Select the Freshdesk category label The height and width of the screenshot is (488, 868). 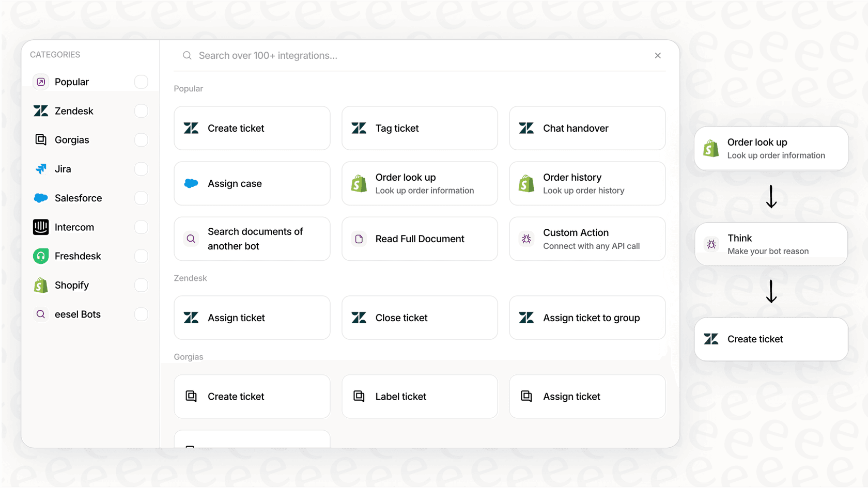point(78,256)
